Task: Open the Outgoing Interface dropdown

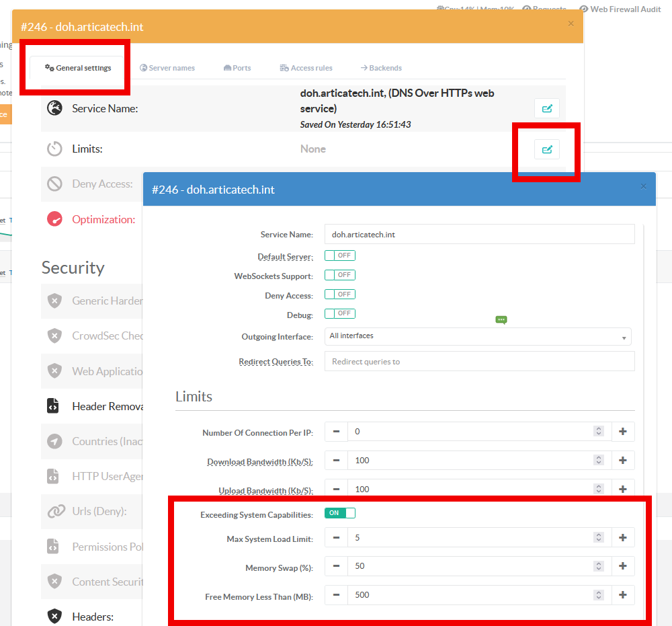Action: 477,336
